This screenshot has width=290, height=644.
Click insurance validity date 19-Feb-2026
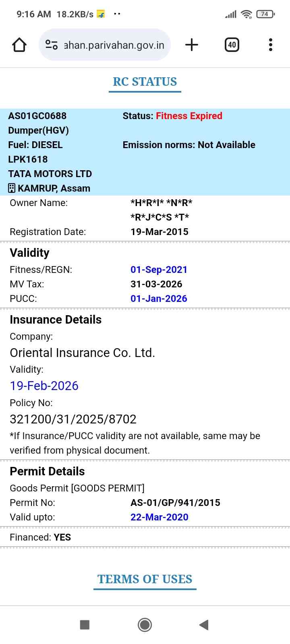tap(44, 386)
